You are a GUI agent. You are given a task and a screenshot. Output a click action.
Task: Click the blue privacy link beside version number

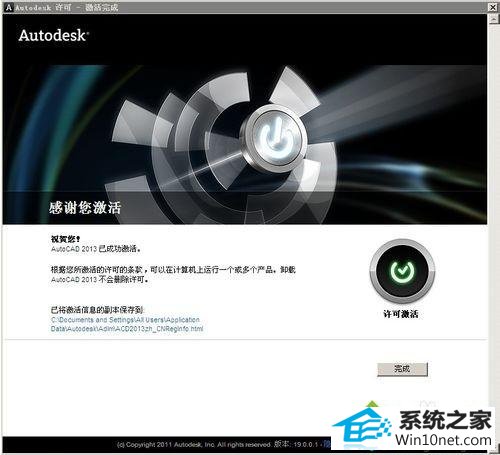point(327,444)
